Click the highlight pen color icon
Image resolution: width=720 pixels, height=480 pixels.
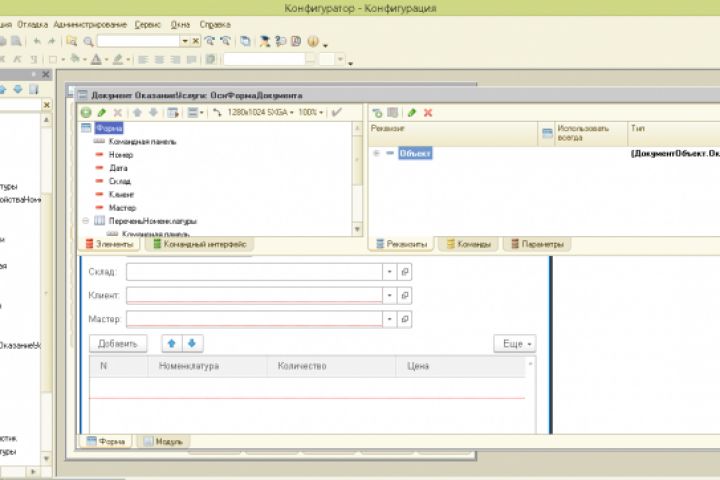[x=118, y=59]
